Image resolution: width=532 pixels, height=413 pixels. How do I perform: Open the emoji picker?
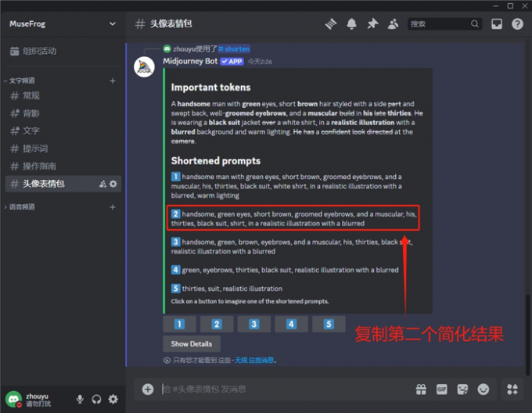point(483,390)
